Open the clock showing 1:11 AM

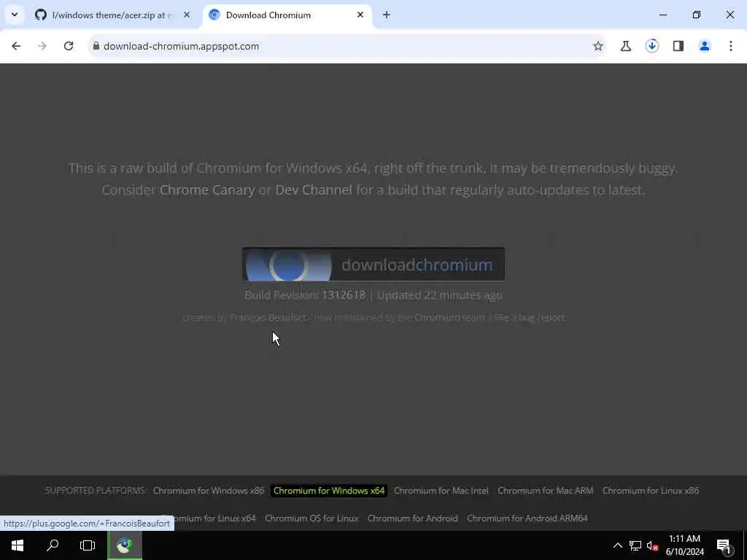click(x=684, y=545)
